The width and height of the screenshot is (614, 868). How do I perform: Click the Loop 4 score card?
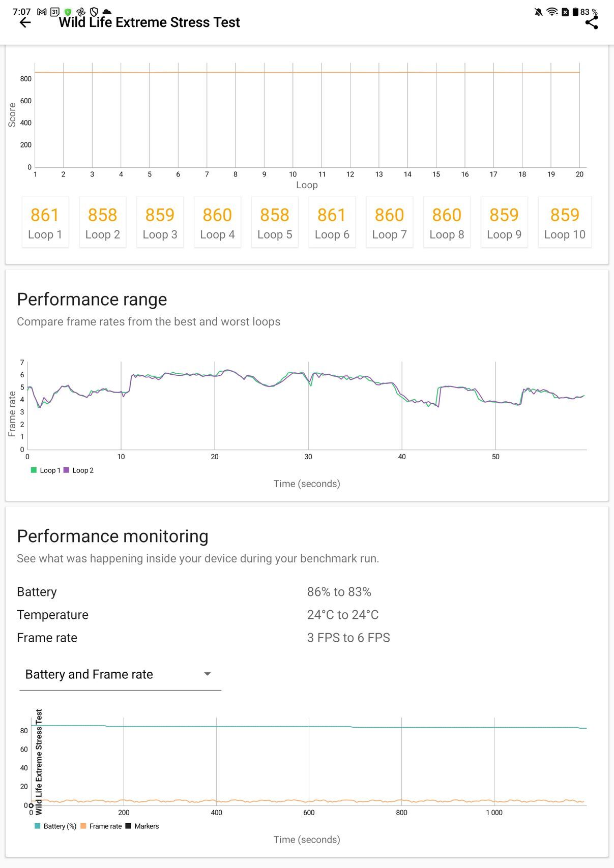[x=217, y=222]
